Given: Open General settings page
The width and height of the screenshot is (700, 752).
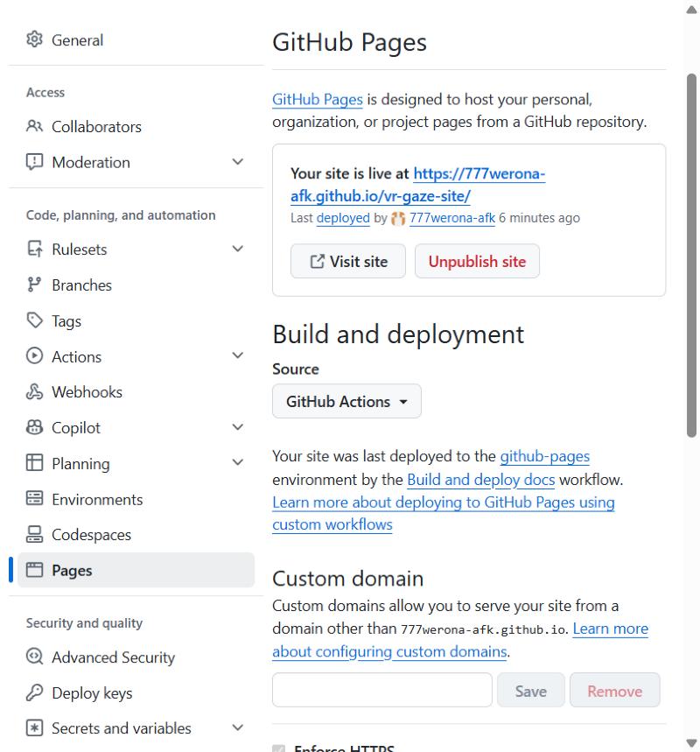Looking at the screenshot, I should [x=136, y=39].
